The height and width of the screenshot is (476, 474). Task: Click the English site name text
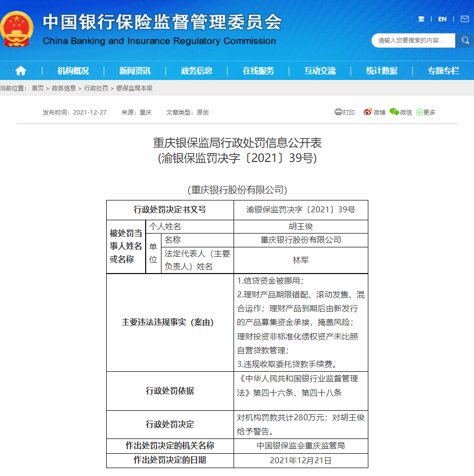pos(159,40)
